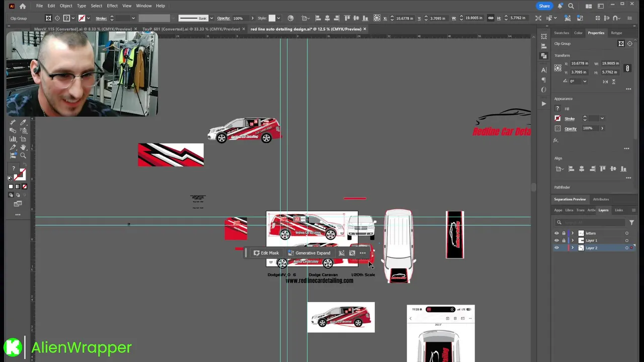
Task: Switch to the ToyP_601 document tab
Action: click(x=191, y=29)
